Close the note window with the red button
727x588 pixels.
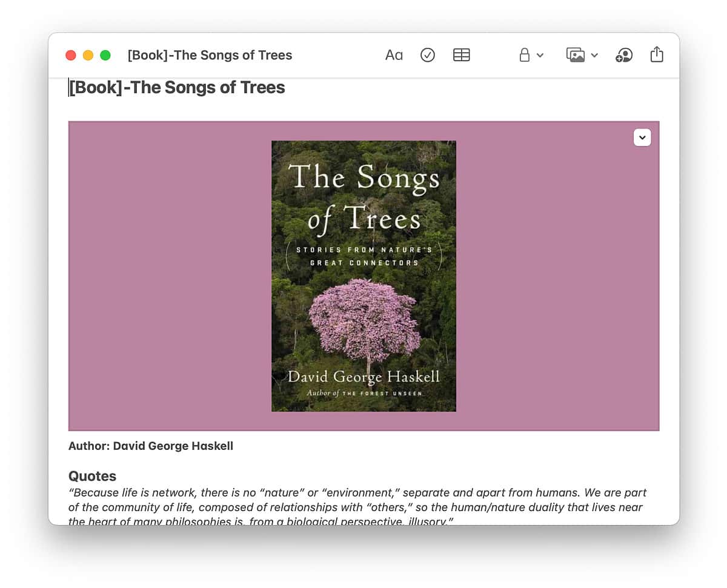click(71, 55)
